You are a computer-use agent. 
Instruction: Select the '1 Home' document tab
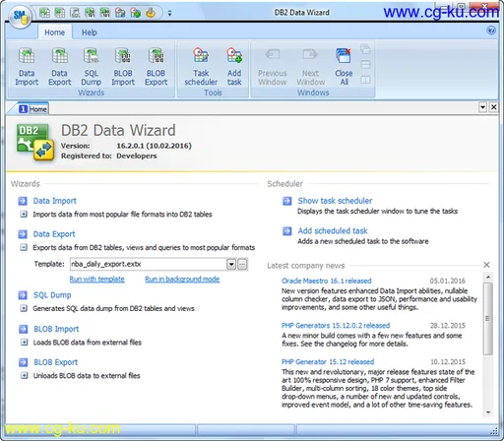tap(32, 109)
